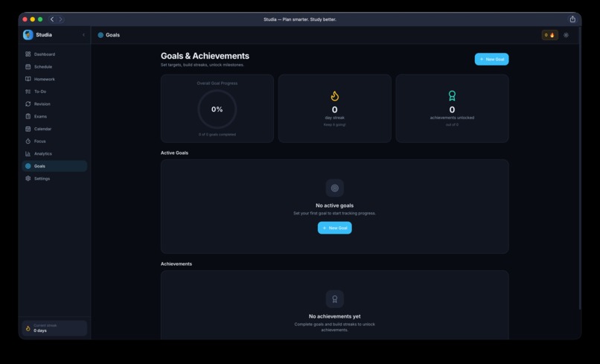Click the 'No active goals' text
Image resolution: width=600 pixels, height=364 pixels.
[x=335, y=205]
